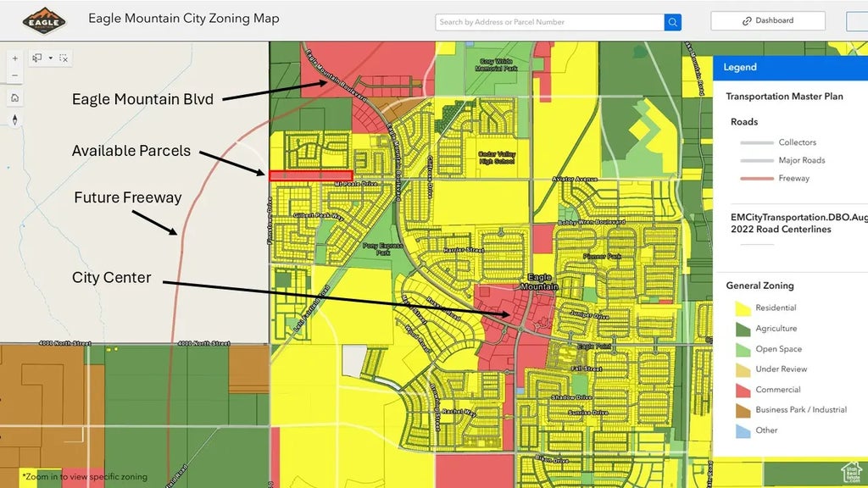Click the zoom in plus button
The image size is (868, 488).
coord(14,58)
